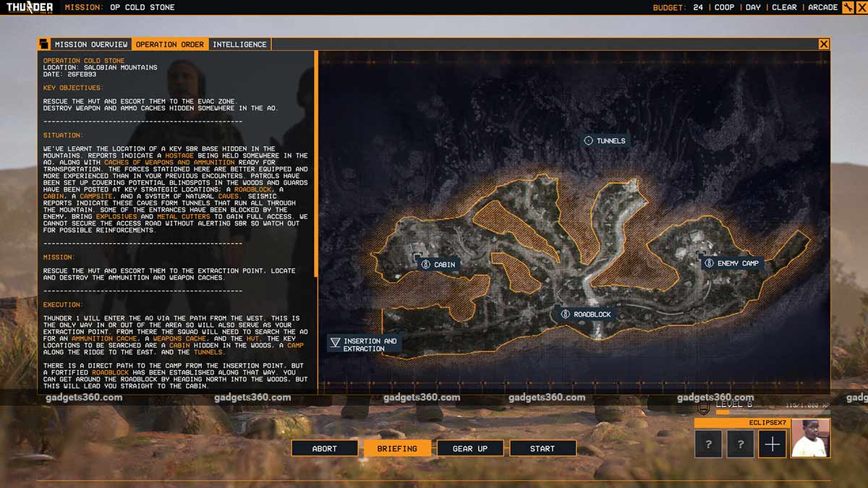Start the mission
This screenshot has width=868, height=488.
tap(542, 448)
